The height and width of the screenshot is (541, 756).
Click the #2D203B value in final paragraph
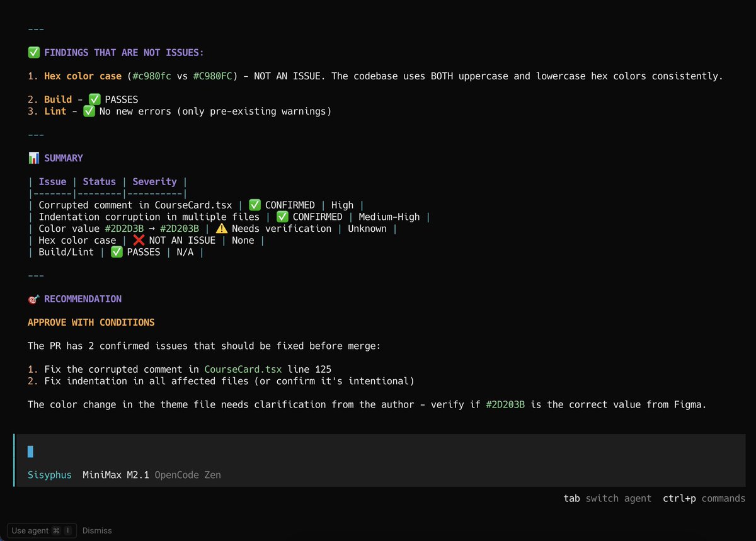click(x=505, y=404)
